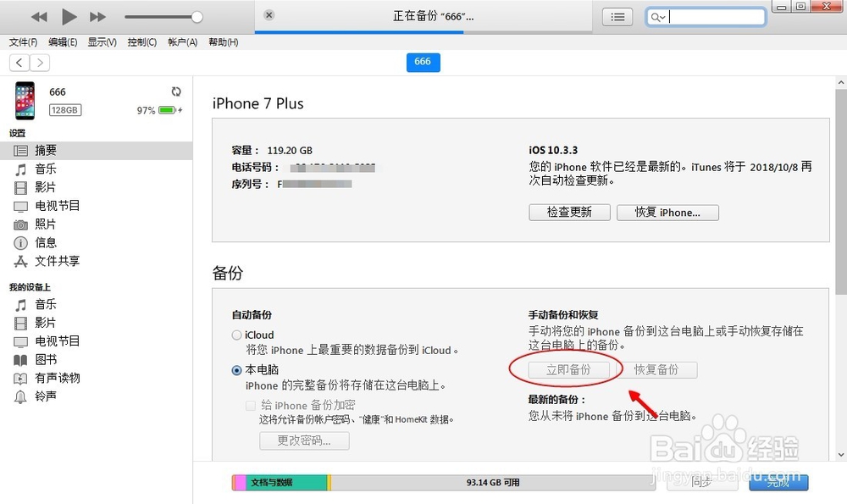Screen dimensions: 847x504
Task: Toggle the 给 iPhone 备份加密 checkbox
Action: coord(250,405)
